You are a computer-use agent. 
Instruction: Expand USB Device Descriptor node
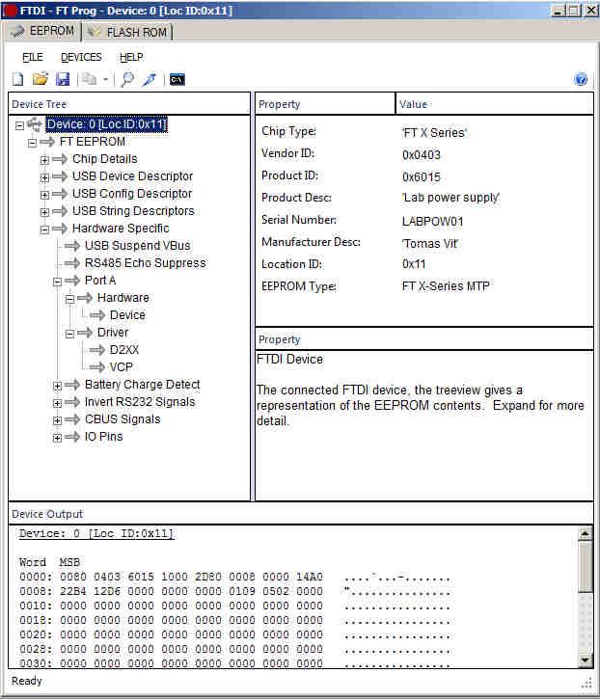point(44,177)
